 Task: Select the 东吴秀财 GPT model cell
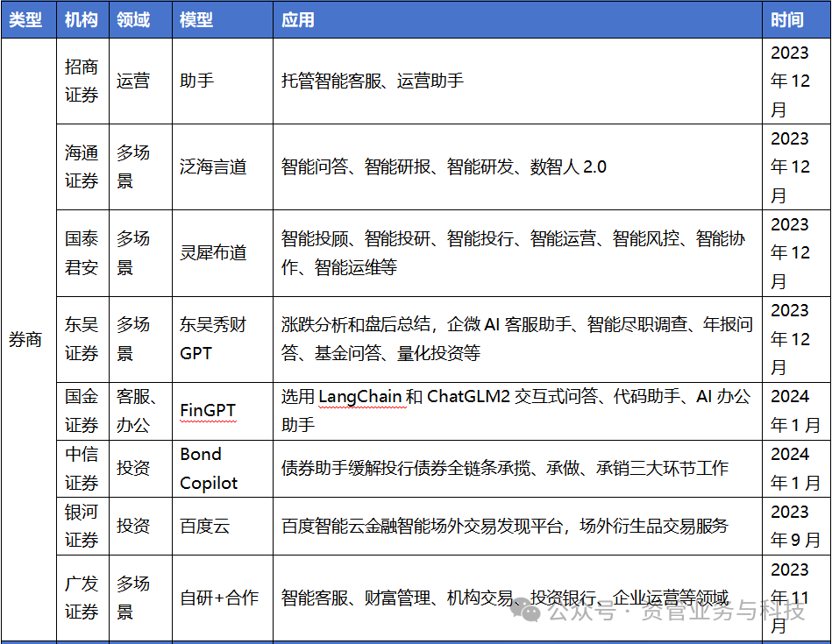coord(223,339)
